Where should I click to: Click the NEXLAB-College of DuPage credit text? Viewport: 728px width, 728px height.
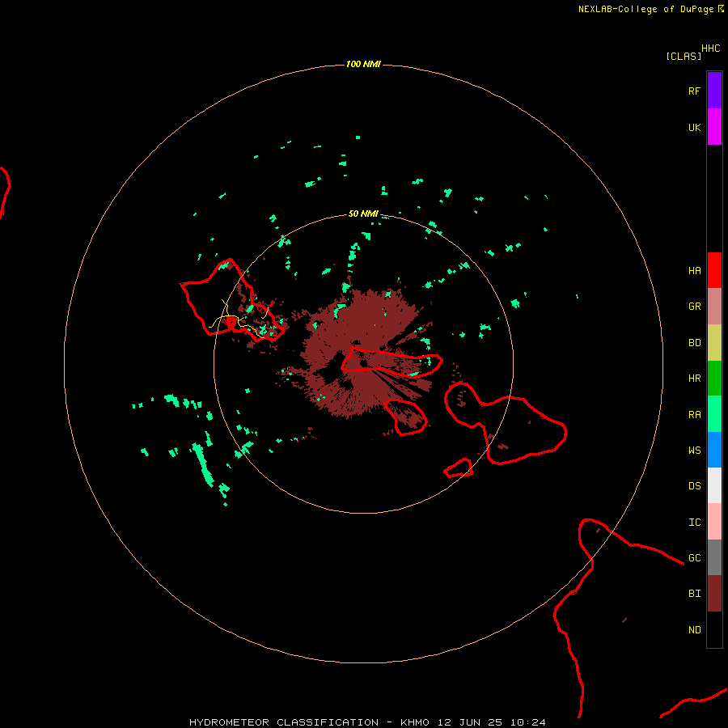(645, 9)
